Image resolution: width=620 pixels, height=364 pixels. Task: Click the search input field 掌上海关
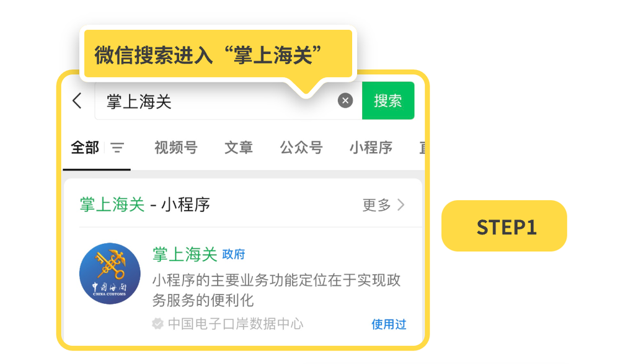point(217,102)
